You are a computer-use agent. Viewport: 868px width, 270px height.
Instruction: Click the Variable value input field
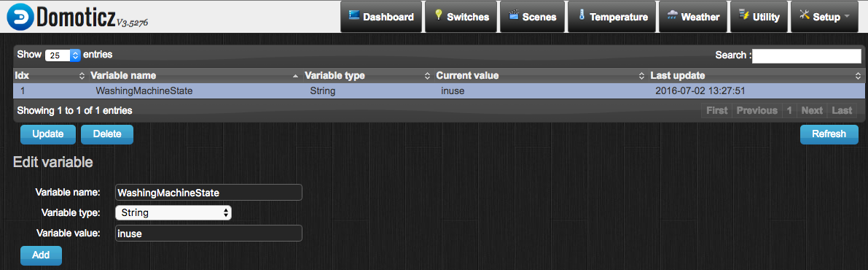pos(208,234)
